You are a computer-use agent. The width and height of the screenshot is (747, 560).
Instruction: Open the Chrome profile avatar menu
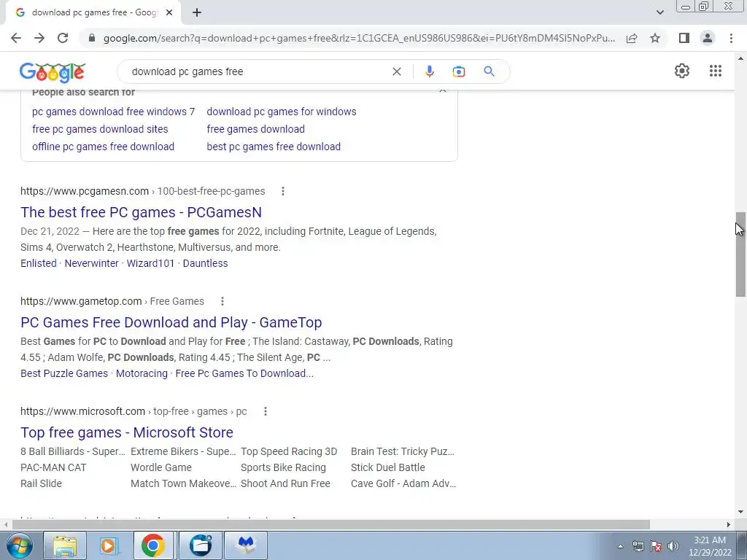point(708,38)
